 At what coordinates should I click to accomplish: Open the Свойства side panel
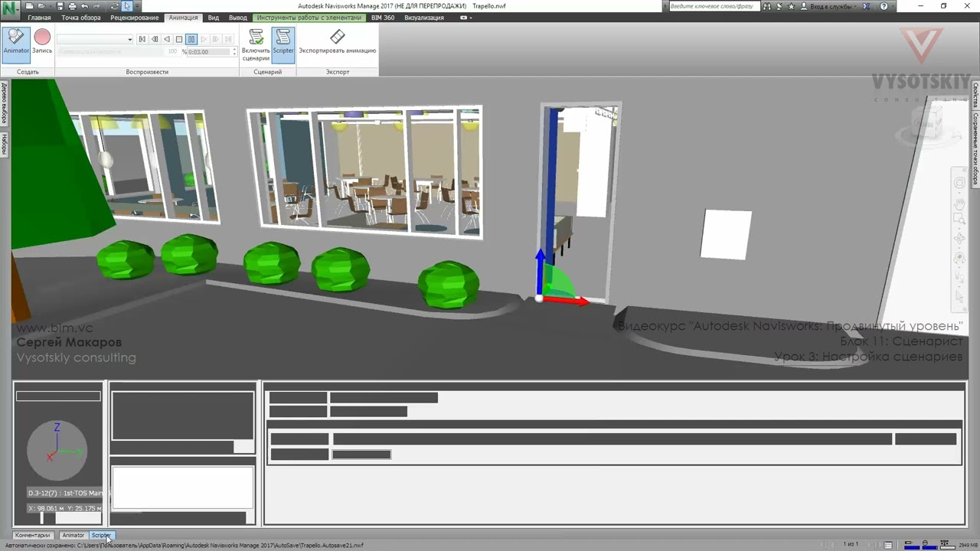975,96
